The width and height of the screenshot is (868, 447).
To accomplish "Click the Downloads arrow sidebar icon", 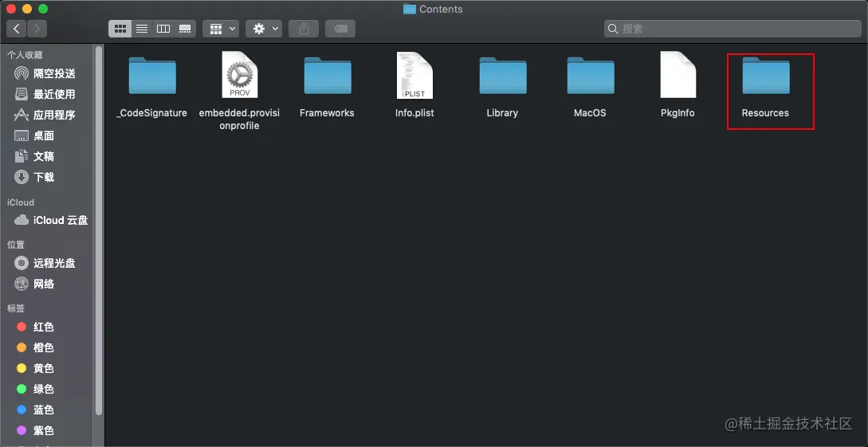I will 21,177.
